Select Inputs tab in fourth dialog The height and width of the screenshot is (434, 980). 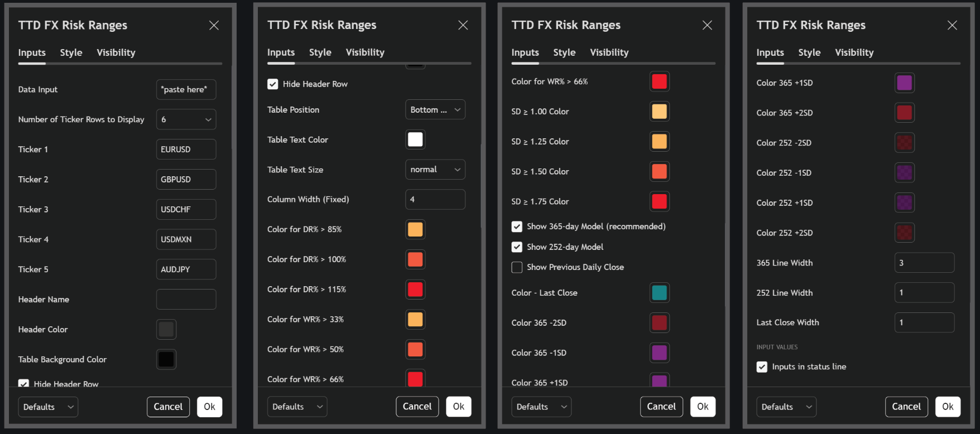[x=770, y=52]
